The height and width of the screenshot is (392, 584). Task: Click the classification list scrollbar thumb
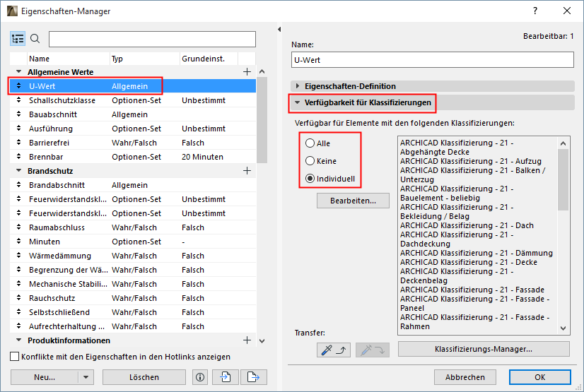pyautogui.click(x=563, y=179)
